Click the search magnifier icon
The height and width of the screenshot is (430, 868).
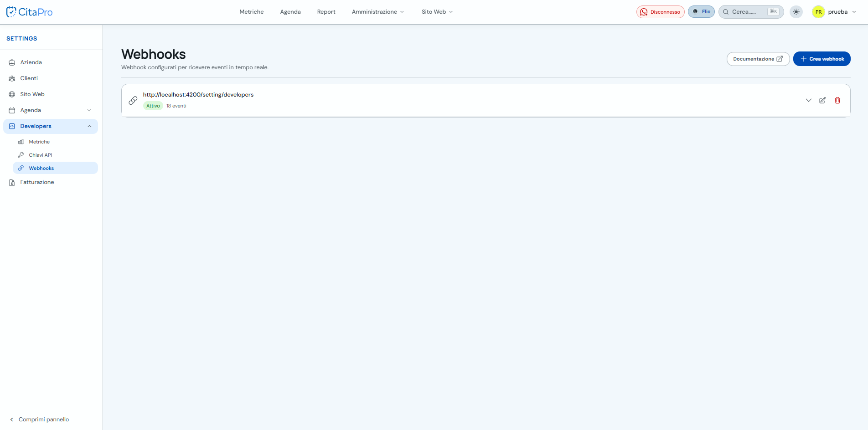pyautogui.click(x=726, y=12)
